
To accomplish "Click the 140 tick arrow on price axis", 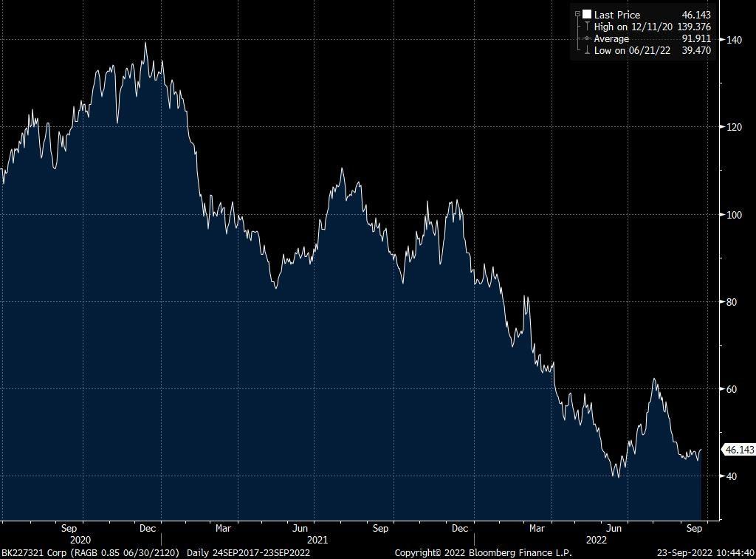I will click(x=722, y=39).
